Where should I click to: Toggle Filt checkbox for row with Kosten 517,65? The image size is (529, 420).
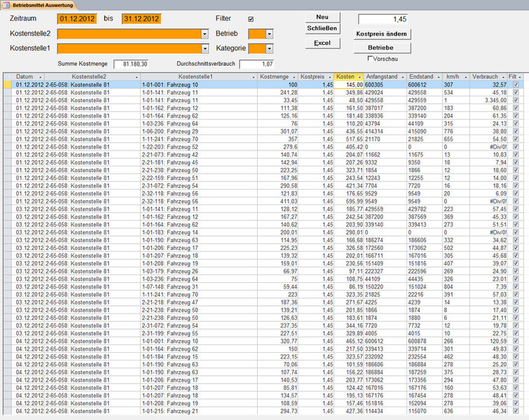tap(516, 139)
